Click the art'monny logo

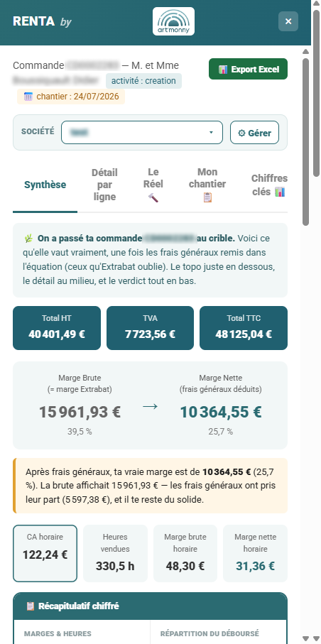coord(173,21)
